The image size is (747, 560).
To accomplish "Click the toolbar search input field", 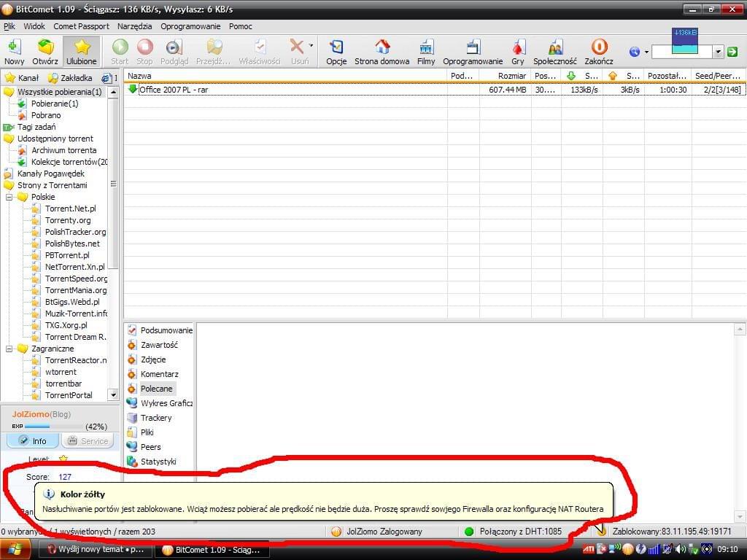I will (x=682, y=52).
